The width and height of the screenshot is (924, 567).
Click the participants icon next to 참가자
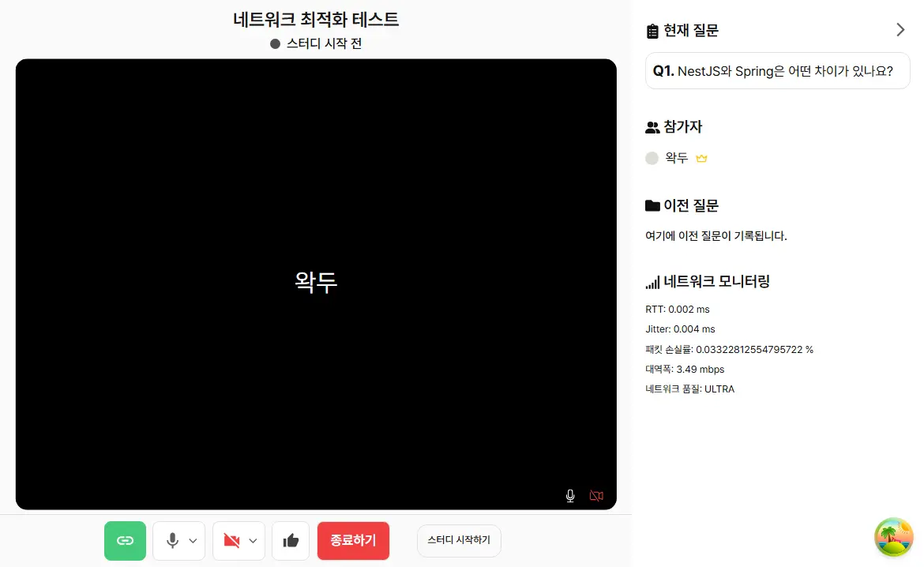pos(652,126)
